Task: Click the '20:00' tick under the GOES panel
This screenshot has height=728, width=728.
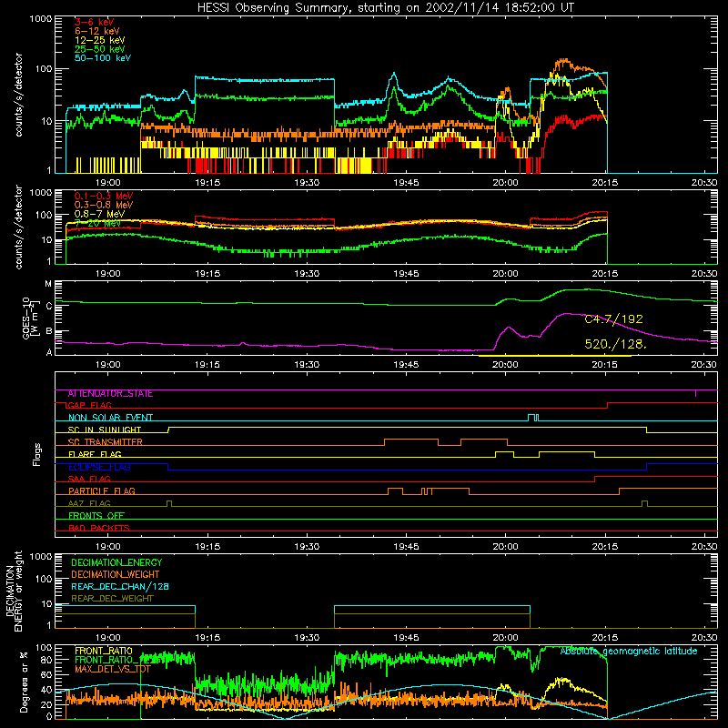Action: (505, 365)
